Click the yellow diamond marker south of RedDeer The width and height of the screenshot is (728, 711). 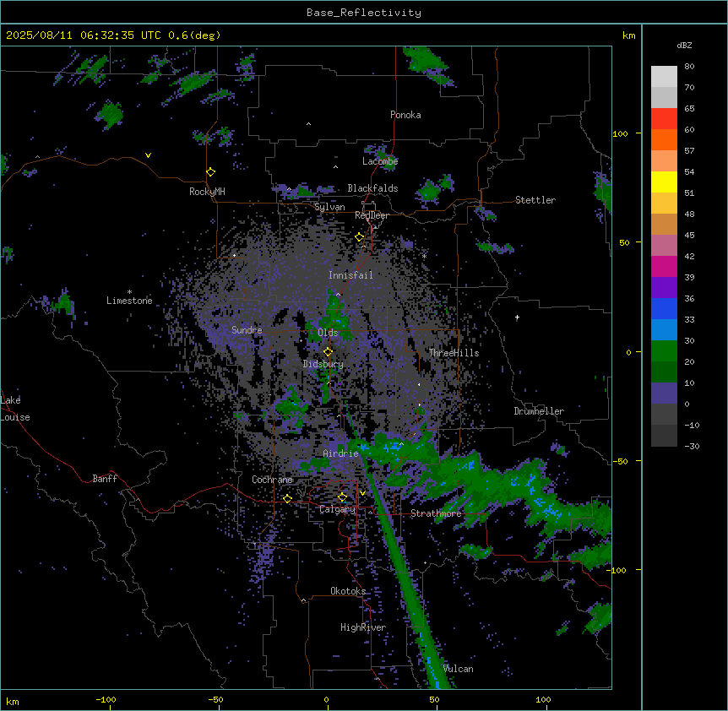click(360, 237)
